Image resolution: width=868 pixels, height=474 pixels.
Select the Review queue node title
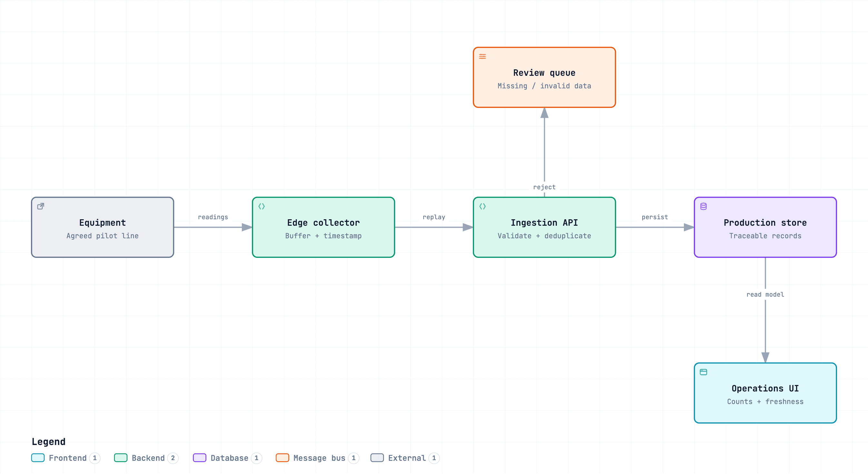click(544, 73)
